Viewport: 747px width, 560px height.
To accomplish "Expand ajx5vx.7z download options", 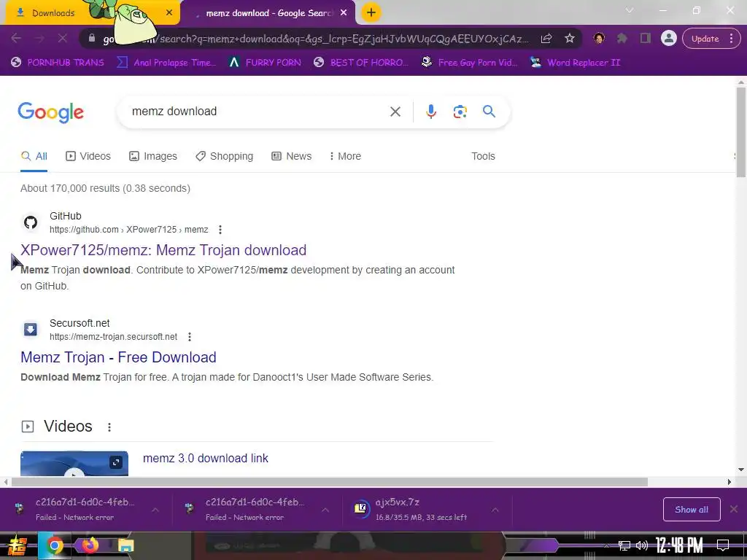I will [x=495, y=510].
